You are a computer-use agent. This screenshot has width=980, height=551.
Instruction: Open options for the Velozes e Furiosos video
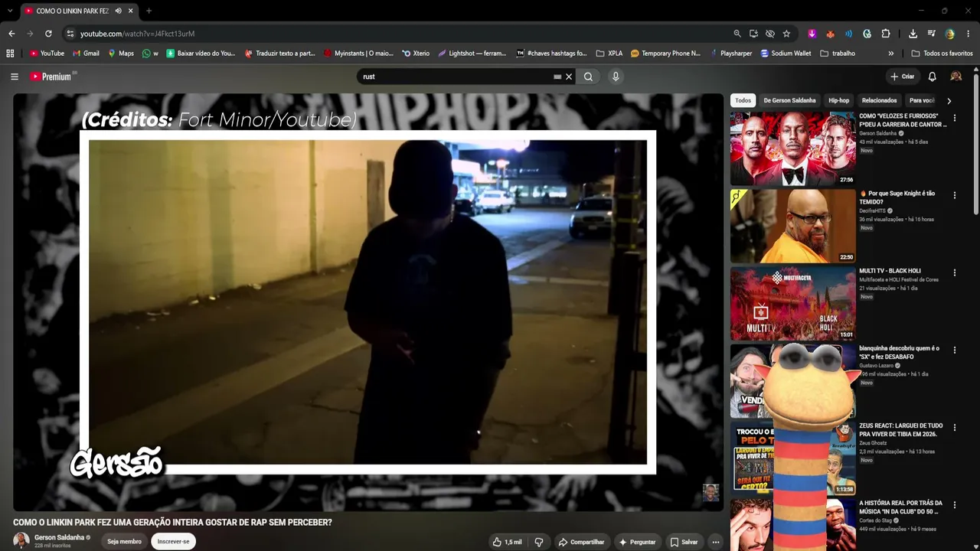click(x=954, y=119)
